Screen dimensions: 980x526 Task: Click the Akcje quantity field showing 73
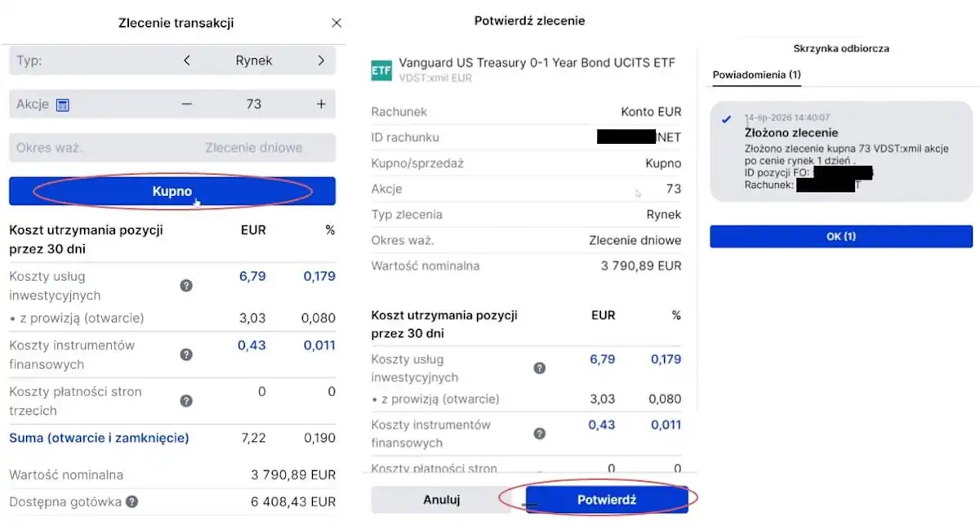click(x=253, y=104)
